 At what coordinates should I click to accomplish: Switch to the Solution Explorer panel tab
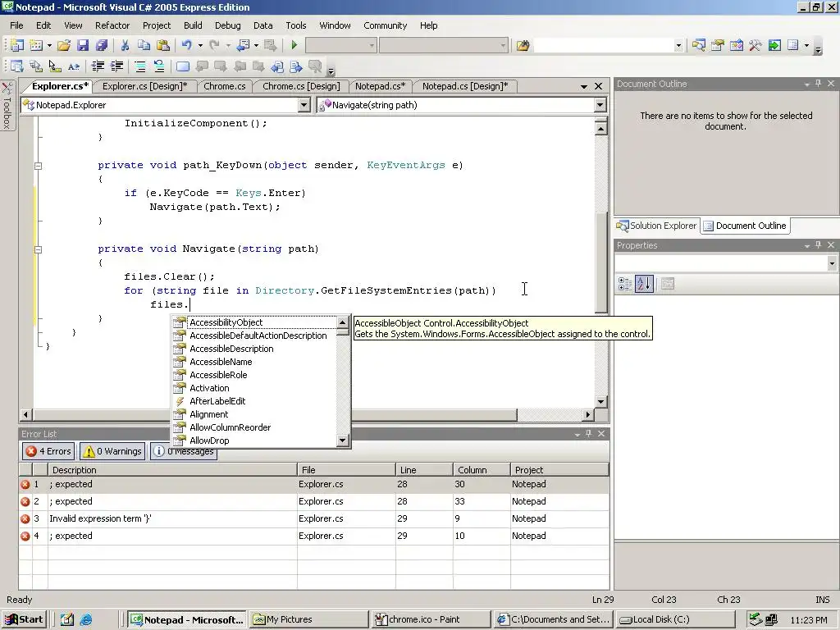point(657,226)
